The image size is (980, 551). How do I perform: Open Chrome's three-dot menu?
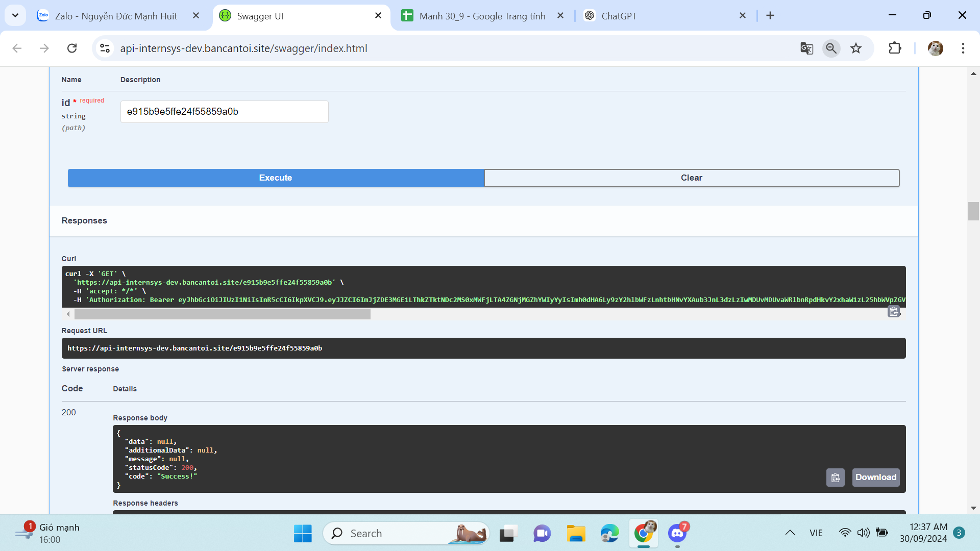[x=963, y=48]
